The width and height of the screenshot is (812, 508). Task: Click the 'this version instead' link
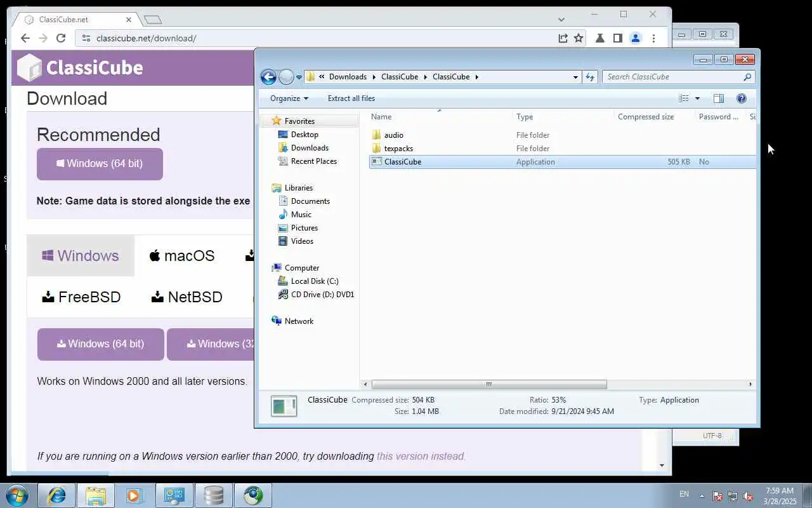tap(421, 456)
